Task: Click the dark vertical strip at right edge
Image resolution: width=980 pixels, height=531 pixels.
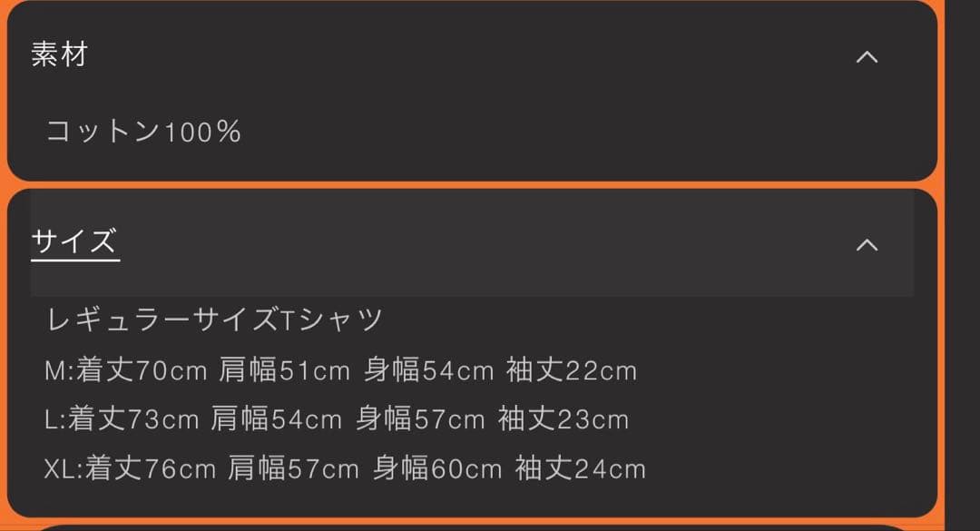Action: point(963,263)
